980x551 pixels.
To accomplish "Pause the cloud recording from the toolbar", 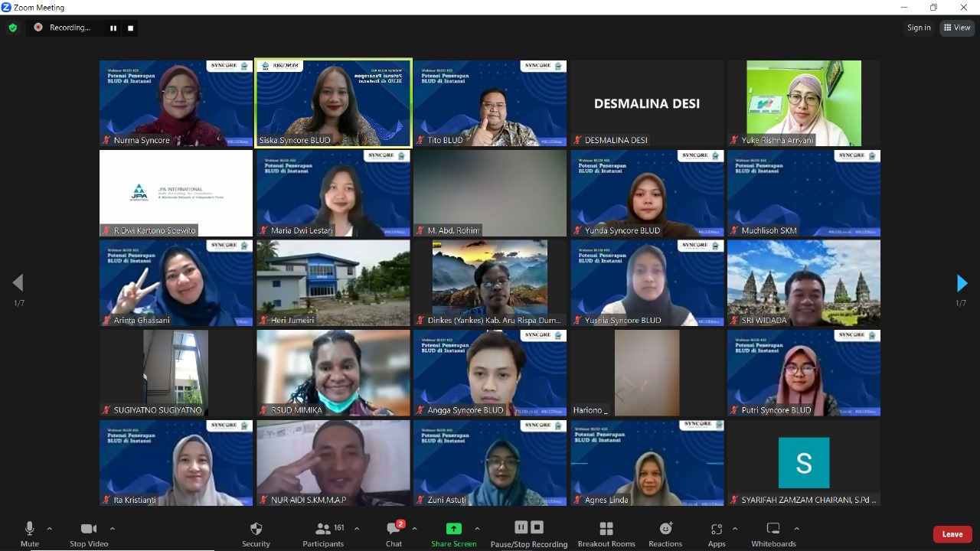I will coord(521,527).
